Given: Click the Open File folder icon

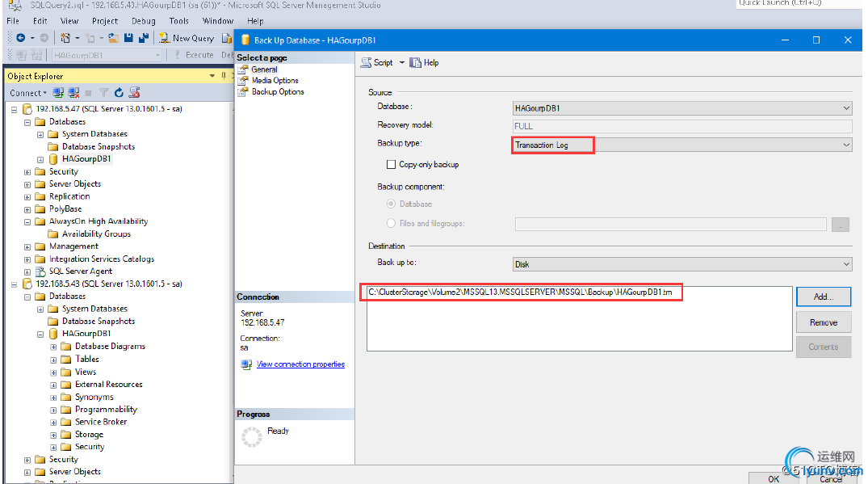Looking at the screenshot, I should (x=114, y=38).
